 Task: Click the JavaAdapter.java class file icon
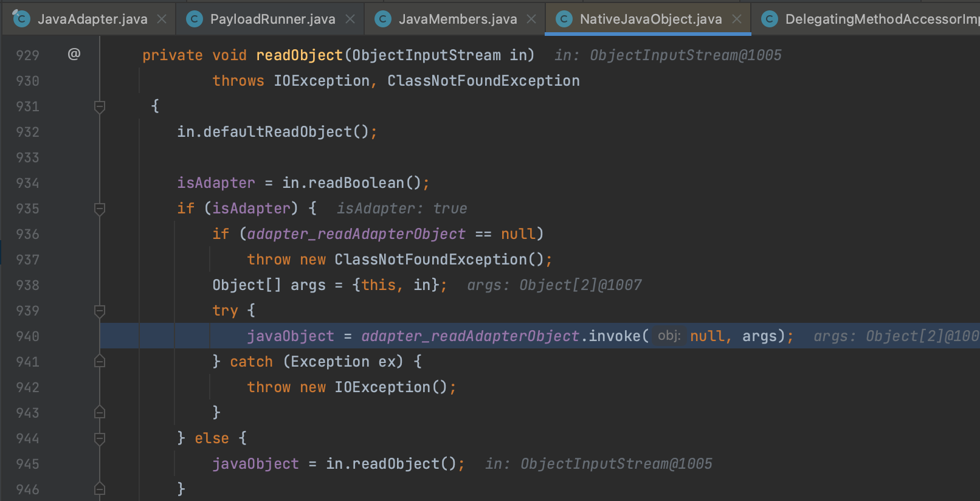(21, 19)
